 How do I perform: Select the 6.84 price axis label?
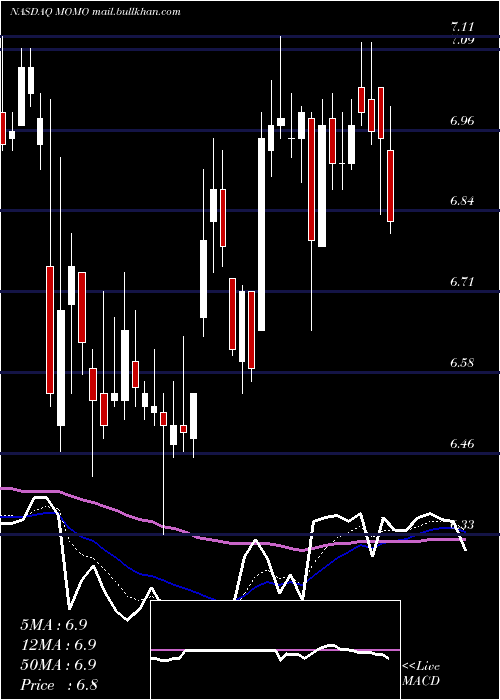point(462,201)
